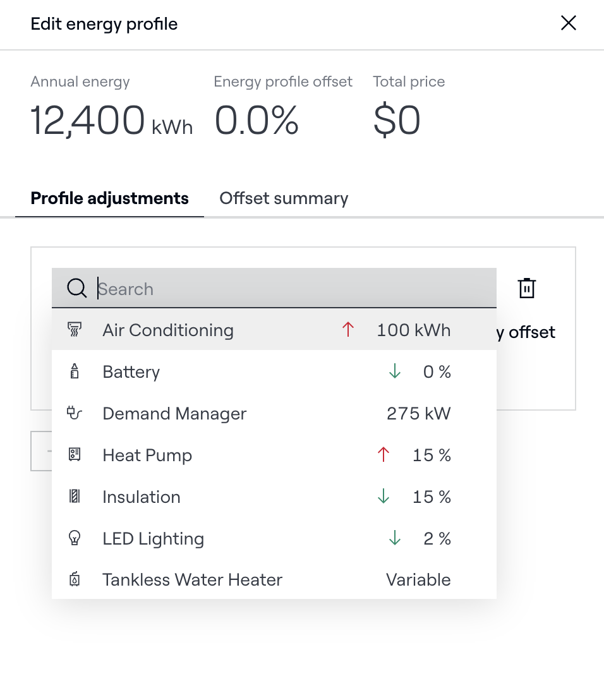Switch to Offset summary tab
The image size is (604, 700).
pyautogui.click(x=284, y=198)
